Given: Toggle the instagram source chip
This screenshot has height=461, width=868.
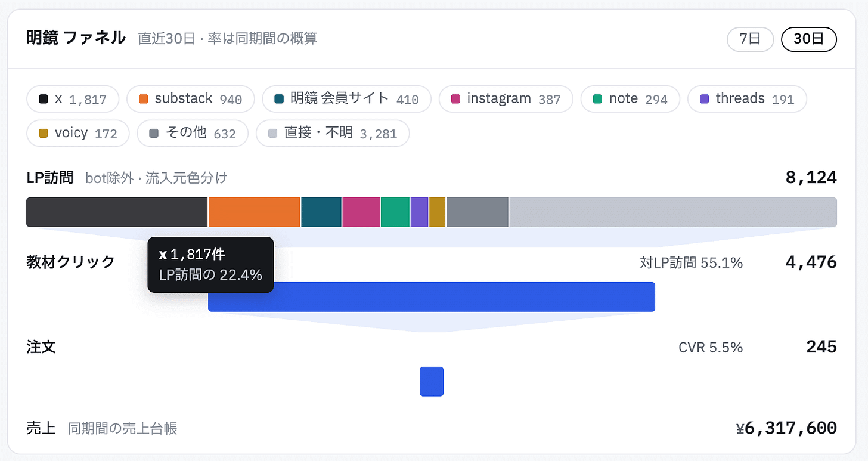Looking at the screenshot, I should point(506,99).
